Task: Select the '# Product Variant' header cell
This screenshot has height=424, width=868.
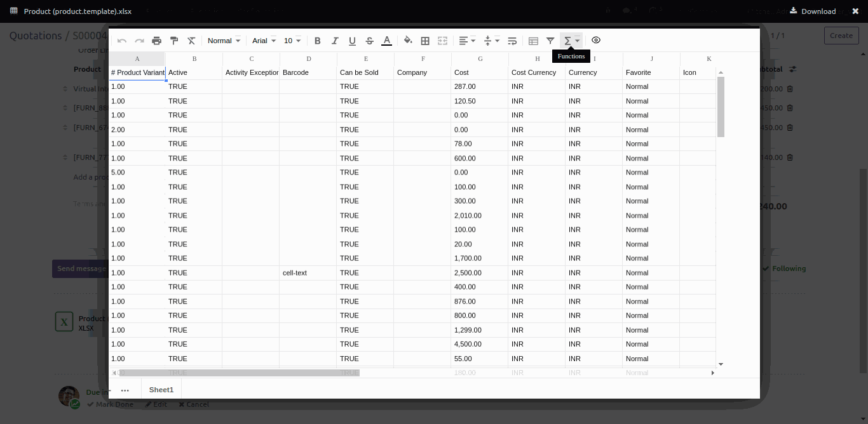Action: pyautogui.click(x=137, y=72)
